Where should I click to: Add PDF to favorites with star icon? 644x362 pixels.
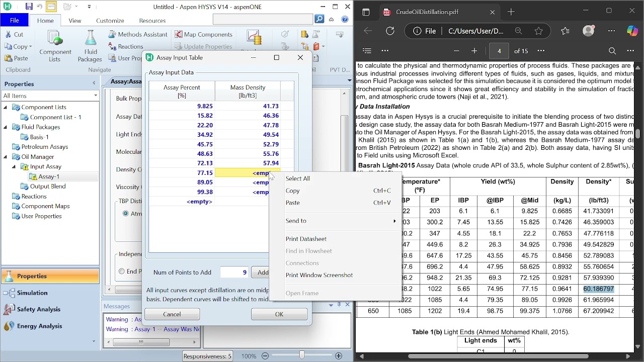[x=539, y=31]
